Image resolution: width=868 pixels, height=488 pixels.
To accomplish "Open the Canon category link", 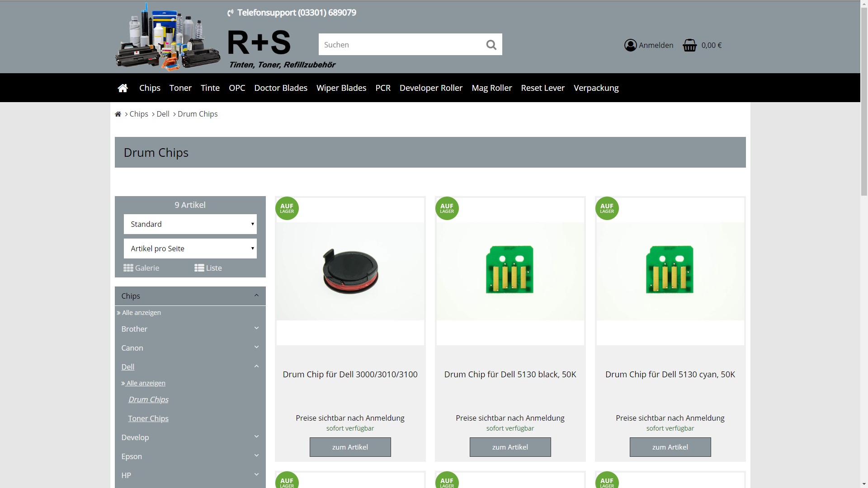I will pyautogui.click(x=132, y=348).
